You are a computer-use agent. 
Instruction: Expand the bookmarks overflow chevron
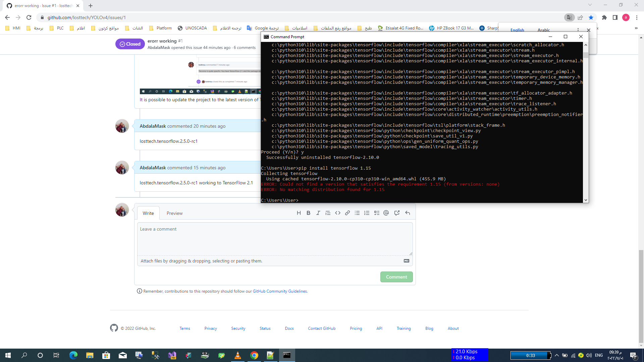point(636,28)
